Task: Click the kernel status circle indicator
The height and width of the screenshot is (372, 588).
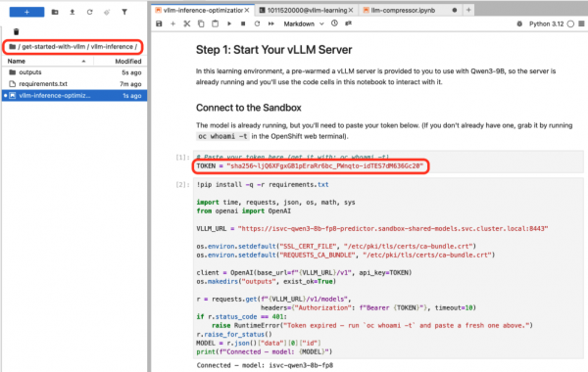Action: pyautogui.click(x=570, y=23)
